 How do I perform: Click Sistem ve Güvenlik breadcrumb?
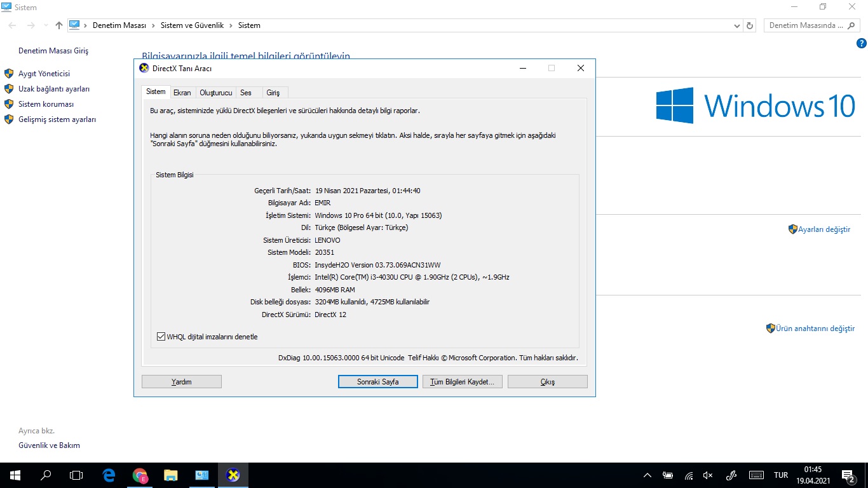[192, 25]
